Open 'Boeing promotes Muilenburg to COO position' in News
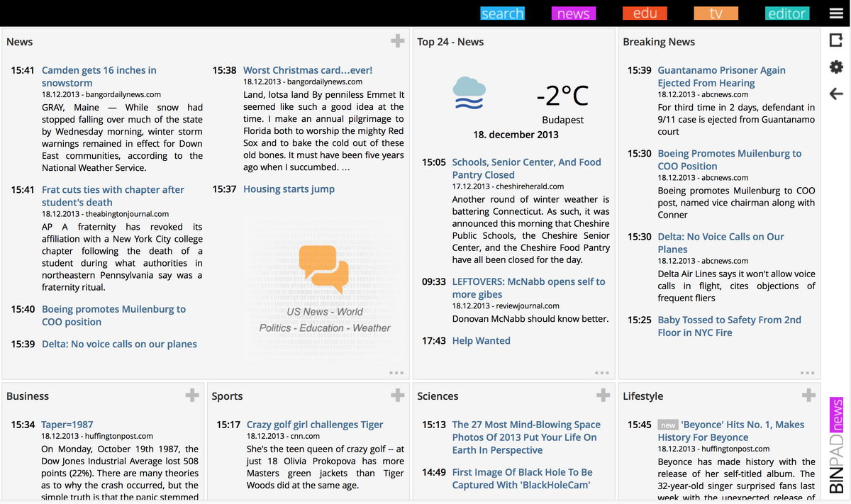The width and height of the screenshot is (851, 504). pyautogui.click(x=113, y=315)
